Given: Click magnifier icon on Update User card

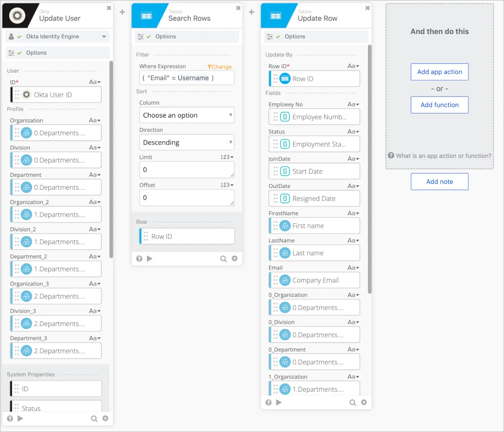Looking at the screenshot, I should click(94, 418).
